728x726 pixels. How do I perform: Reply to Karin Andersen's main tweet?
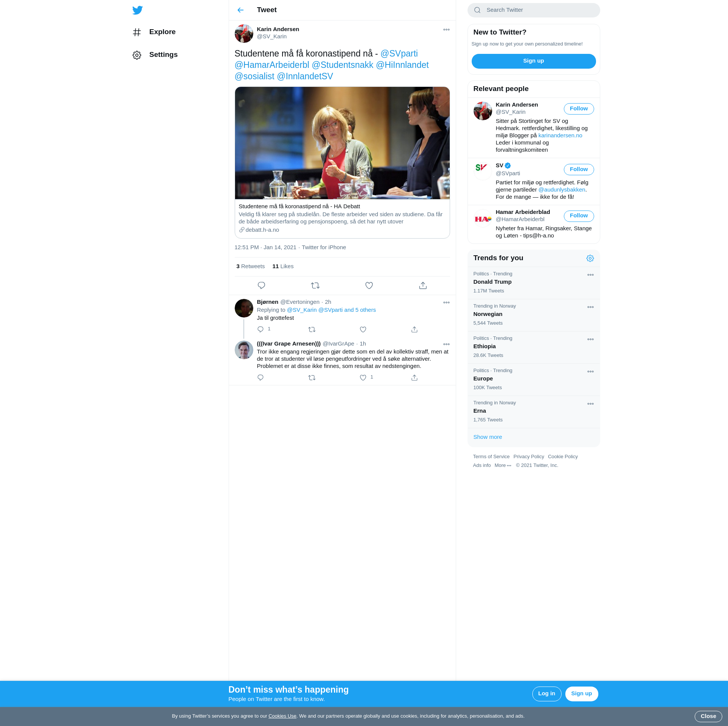(261, 286)
